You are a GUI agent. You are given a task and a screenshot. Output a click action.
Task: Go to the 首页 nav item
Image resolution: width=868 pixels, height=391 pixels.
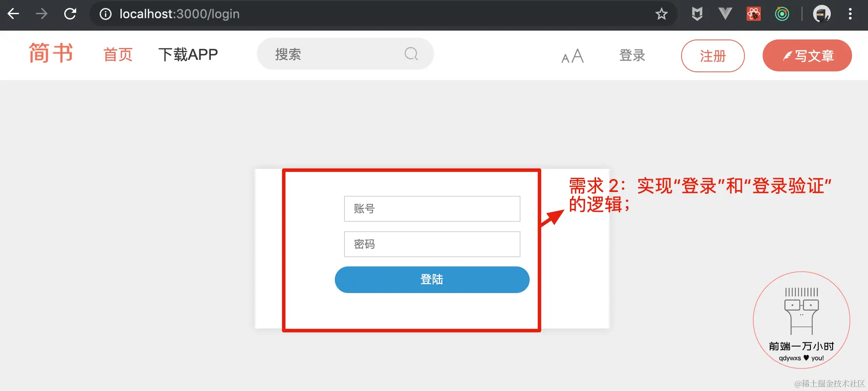coord(118,55)
